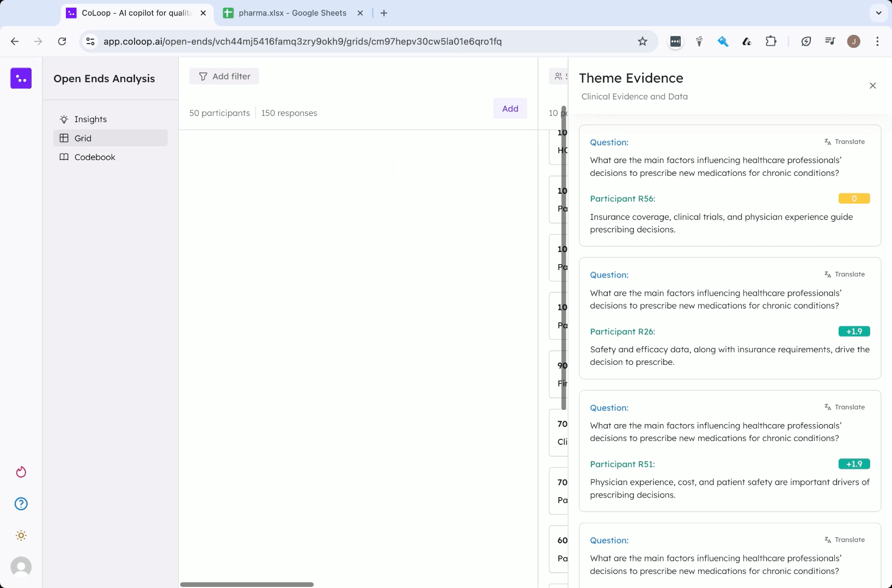The width and height of the screenshot is (892, 588).
Task: Click the flame icon in left rail
Action: [21, 472]
